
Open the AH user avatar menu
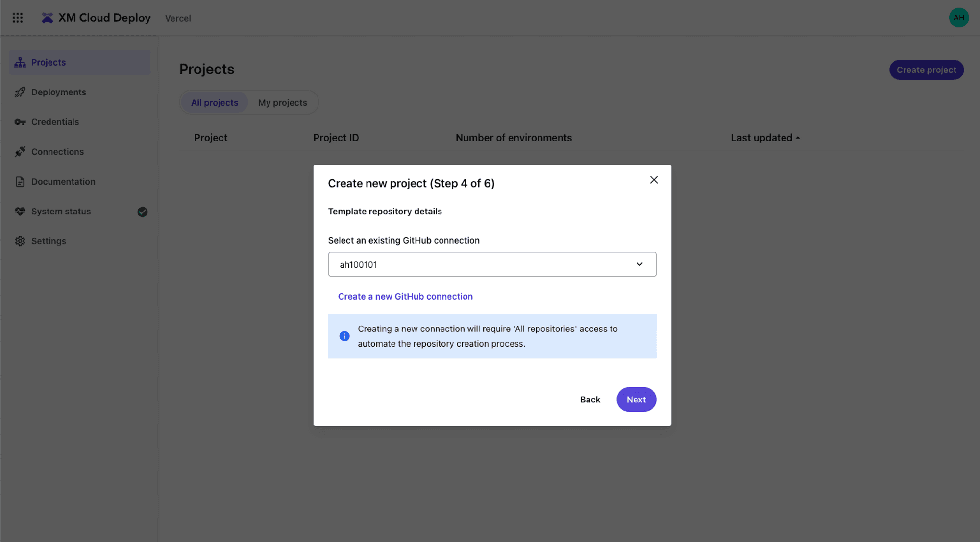point(958,18)
